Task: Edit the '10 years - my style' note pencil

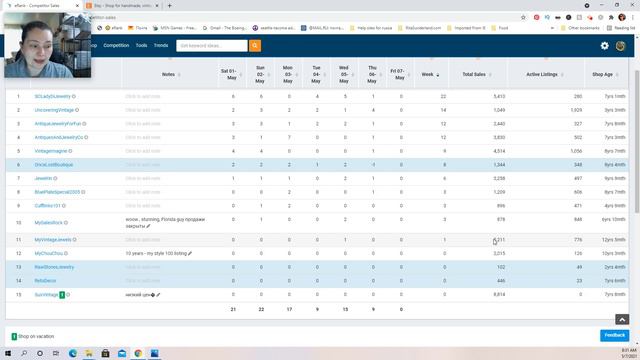Action: click(x=190, y=253)
